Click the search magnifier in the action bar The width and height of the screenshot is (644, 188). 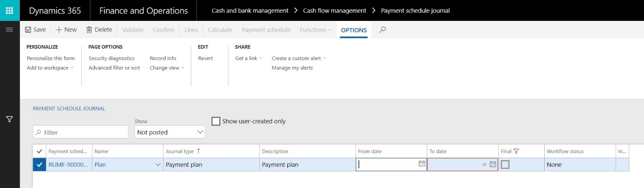[382, 29]
